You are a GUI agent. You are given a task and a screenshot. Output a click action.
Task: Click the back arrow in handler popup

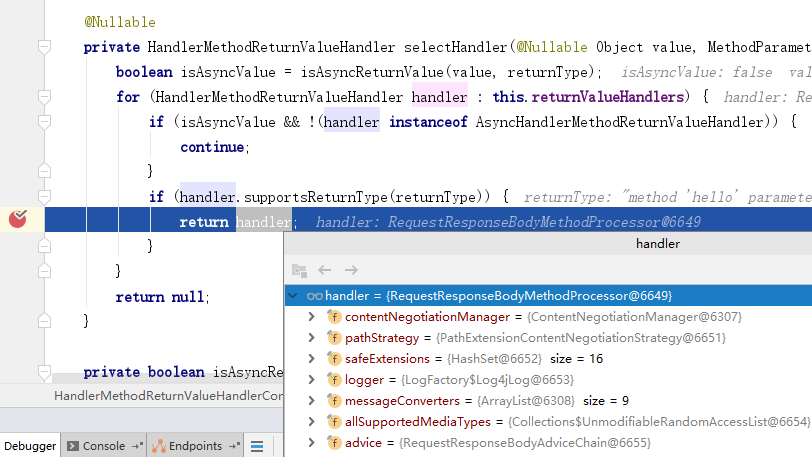point(324,270)
